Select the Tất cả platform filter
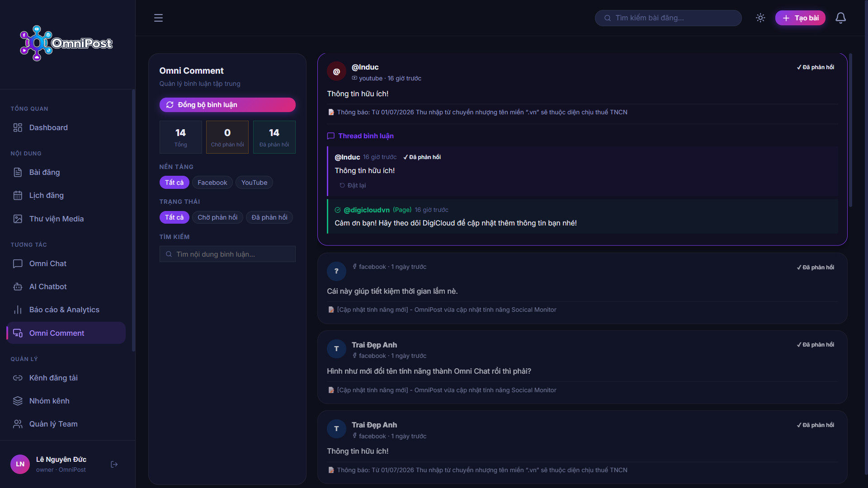Viewport: 868px width, 488px height. [x=174, y=183]
